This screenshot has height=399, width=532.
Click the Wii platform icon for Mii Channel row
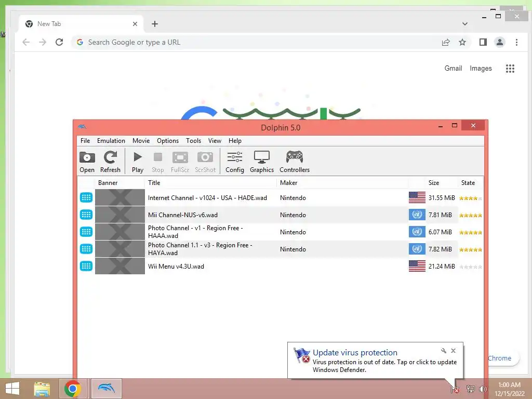point(86,215)
